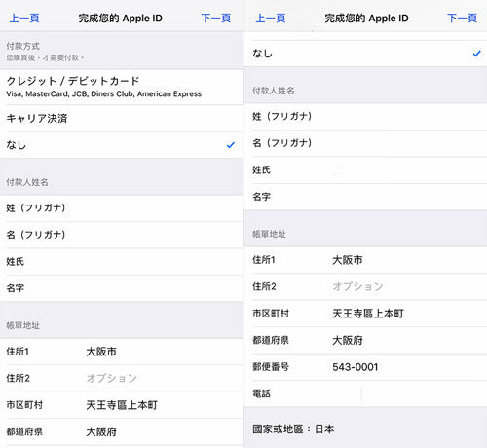Image resolution: width=487 pixels, height=448 pixels.
Task: Select クレジット / デビットカード payment option
Action: [x=122, y=87]
